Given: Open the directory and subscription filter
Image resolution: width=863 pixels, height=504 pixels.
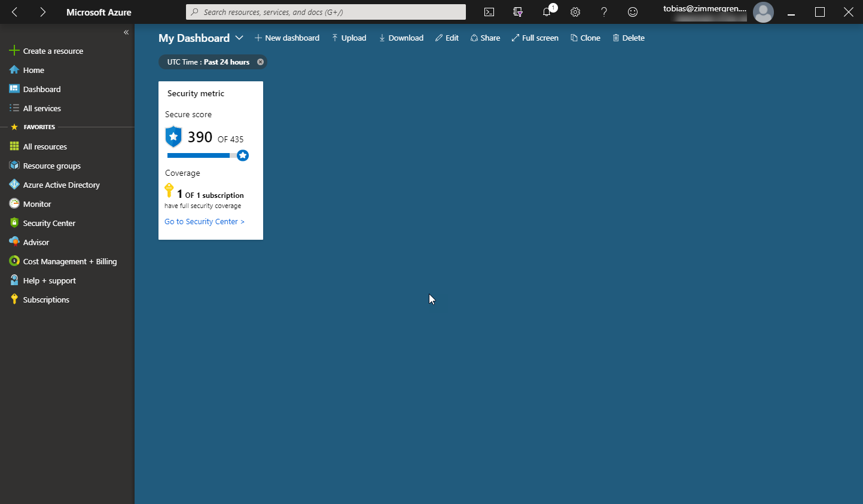Looking at the screenshot, I should (x=518, y=12).
